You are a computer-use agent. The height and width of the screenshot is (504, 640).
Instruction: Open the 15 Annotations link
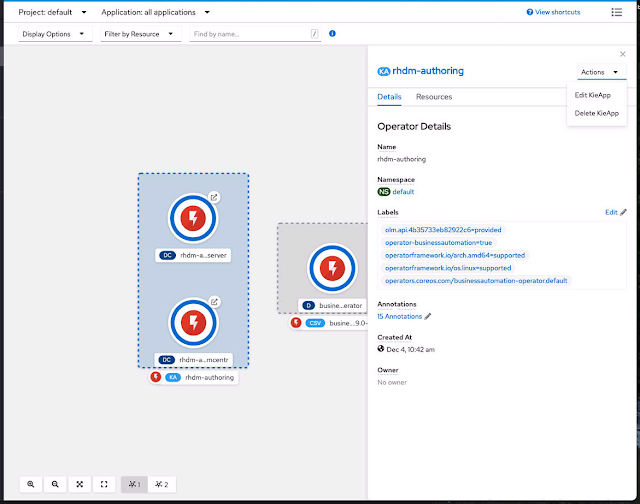400,316
